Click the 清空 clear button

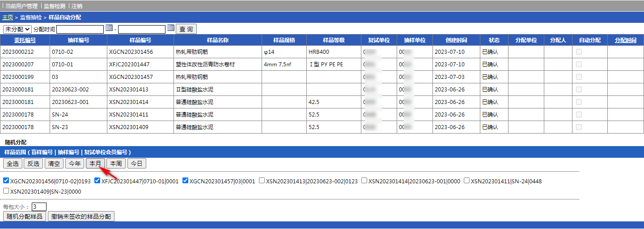pyautogui.click(x=54, y=164)
